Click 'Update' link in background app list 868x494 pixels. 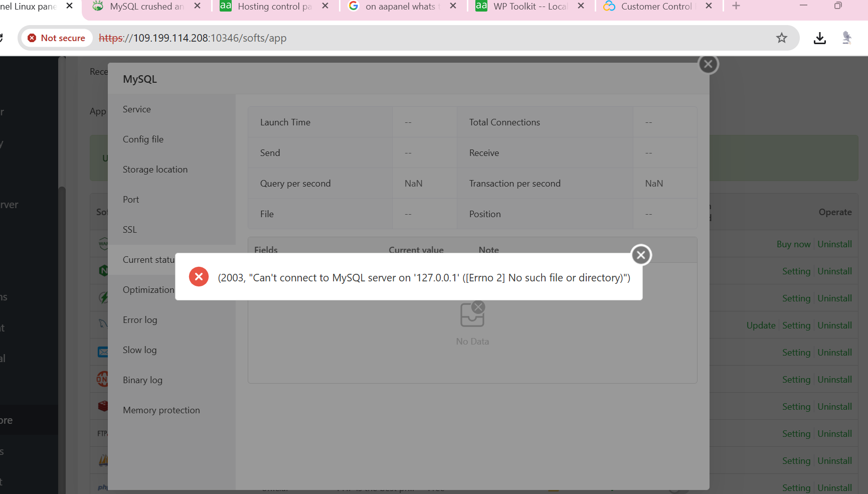click(x=761, y=325)
